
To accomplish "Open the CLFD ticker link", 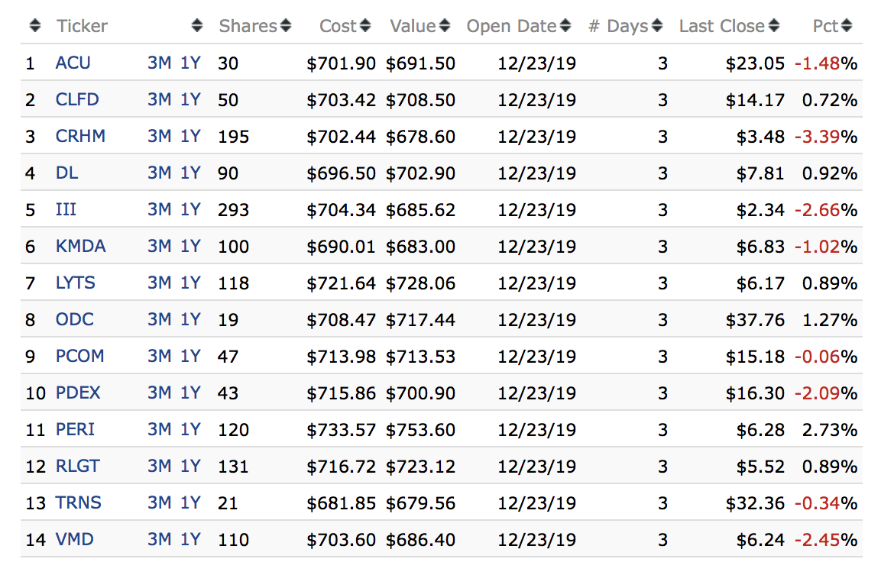I will [x=77, y=100].
